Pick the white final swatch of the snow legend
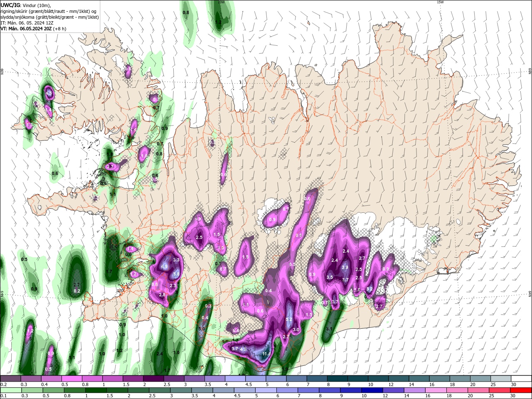The width and height of the screenshot is (532, 399). [x=521, y=379]
